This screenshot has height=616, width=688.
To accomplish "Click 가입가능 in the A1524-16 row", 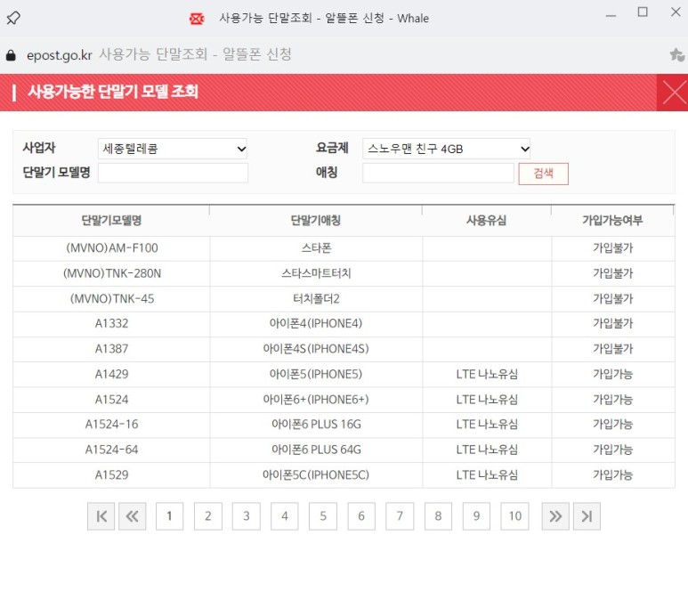I will pyautogui.click(x=613, y=425).
